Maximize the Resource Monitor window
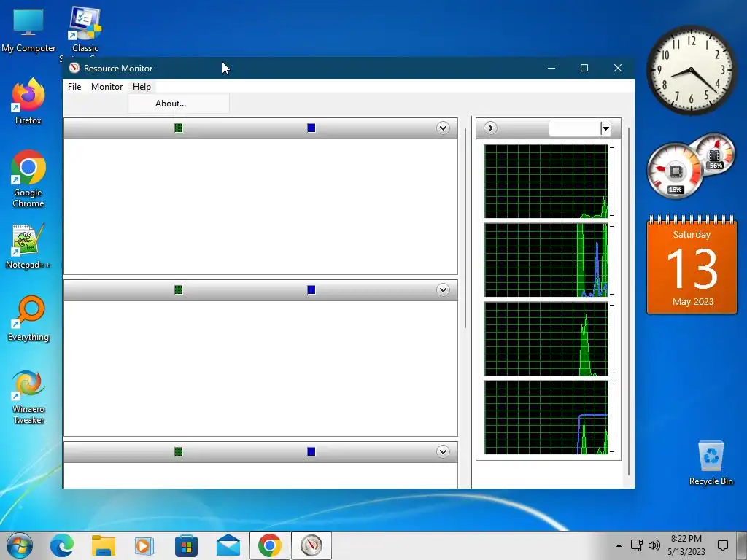The height and width of the screenshot is (560, 747). coord(584,68)
